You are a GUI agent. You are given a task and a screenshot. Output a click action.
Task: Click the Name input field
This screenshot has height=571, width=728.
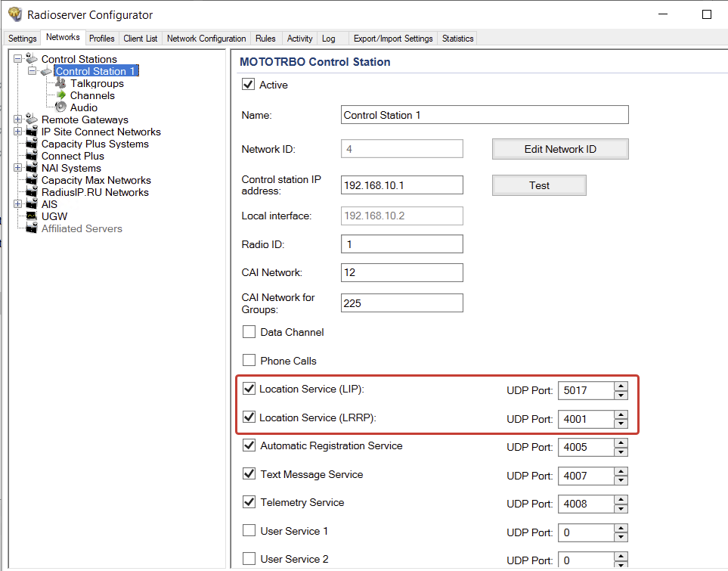click(485, 115)
